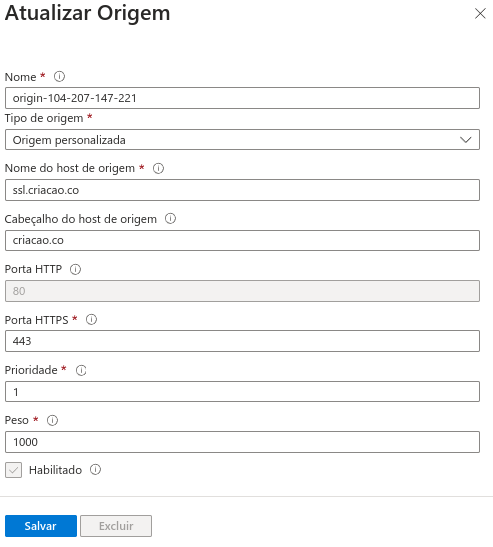Click the Excluir button
The image size is (493, 547).
coord(116,526)
